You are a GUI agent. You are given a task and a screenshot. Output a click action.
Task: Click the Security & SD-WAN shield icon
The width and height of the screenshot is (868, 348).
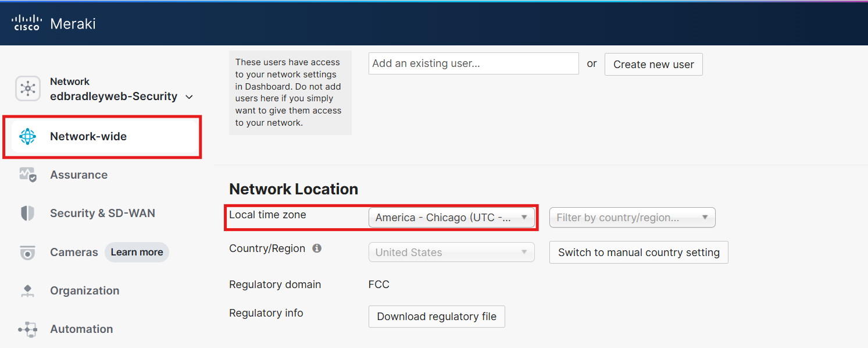(27, 213)
